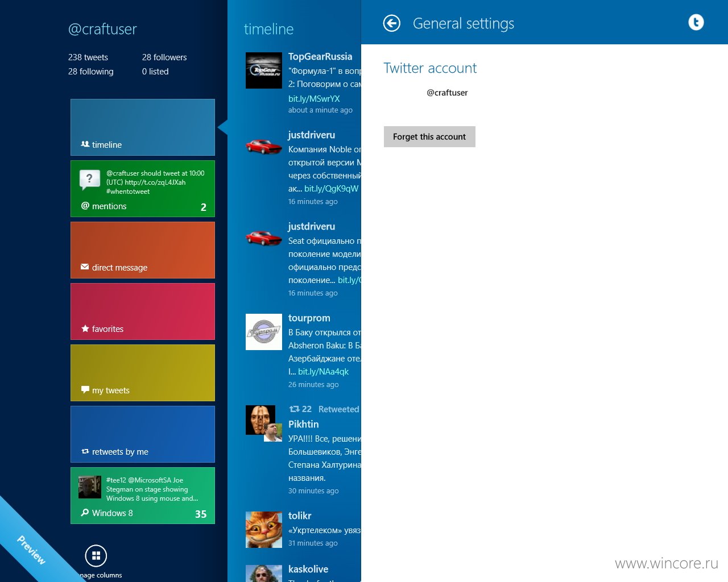
Task: Click the tourprom avatar
Action: (x=264, y=332)
